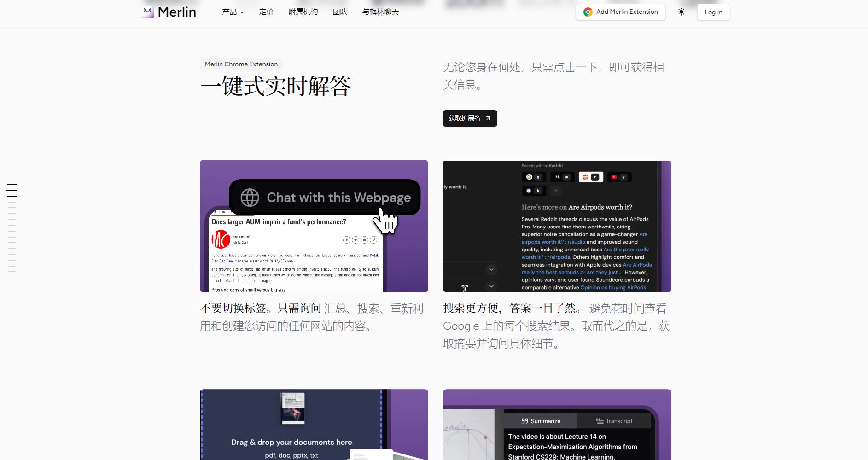Screen dimensions: 868x460
Task: Open the 定价 menu item
Action: 266,12
